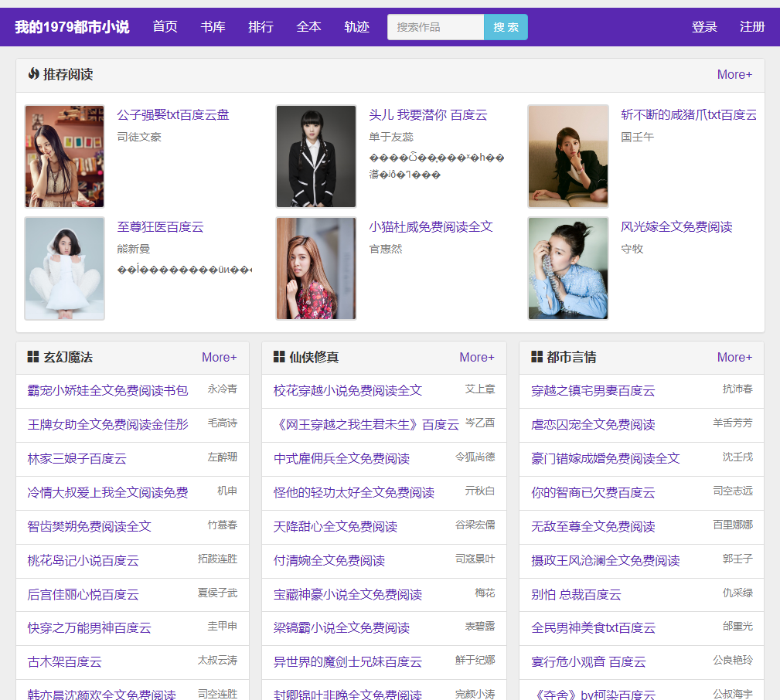The width and height of the screenshot is (780, 700).
Task: Open the title link 公子强娶txt百度云盘
Action: tap(173, 115)
